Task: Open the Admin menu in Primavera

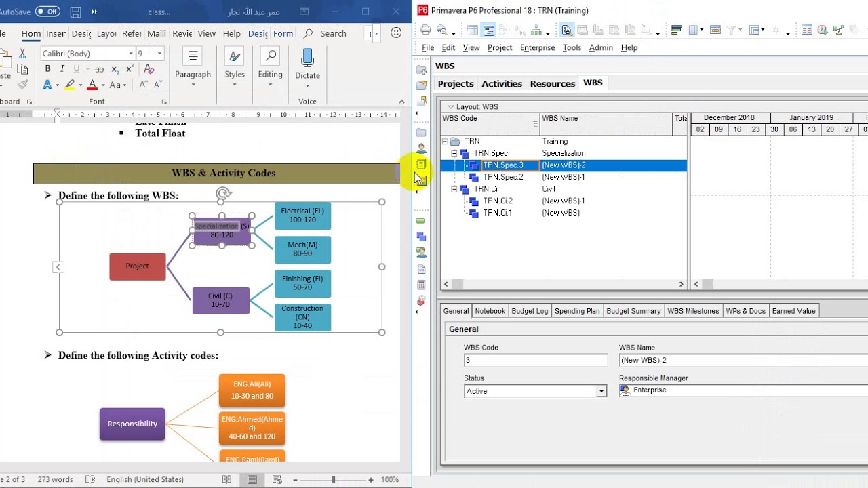Action: 601,47
